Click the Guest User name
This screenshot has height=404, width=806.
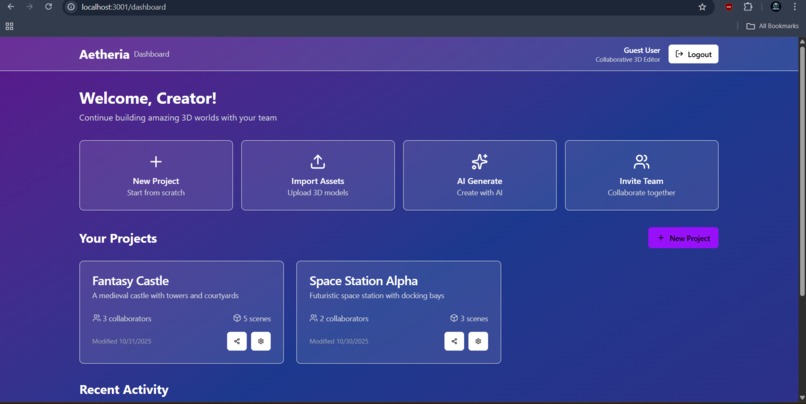642,50
